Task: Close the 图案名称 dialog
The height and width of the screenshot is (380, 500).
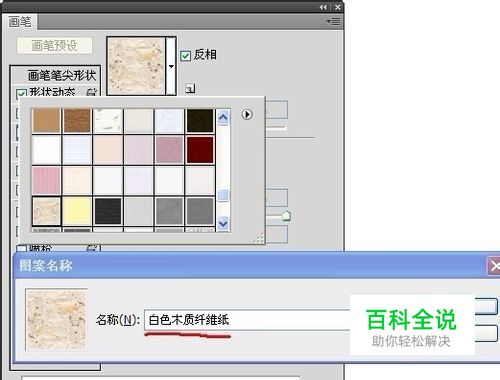Action: click(494, 266)
